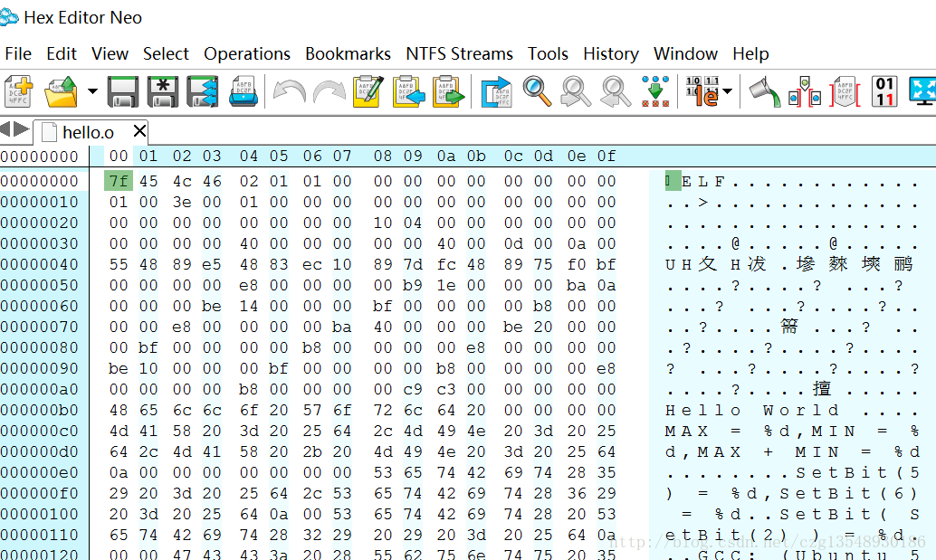Click the 01 11 binary view icon
Image resolution: width=936 pixels, height=560 pixels.
pyautogui.click(x=884, y=91)
